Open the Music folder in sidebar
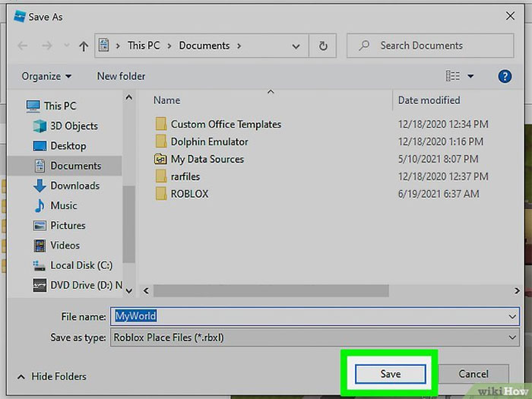532x399 pixels. (x=64, y=205)
